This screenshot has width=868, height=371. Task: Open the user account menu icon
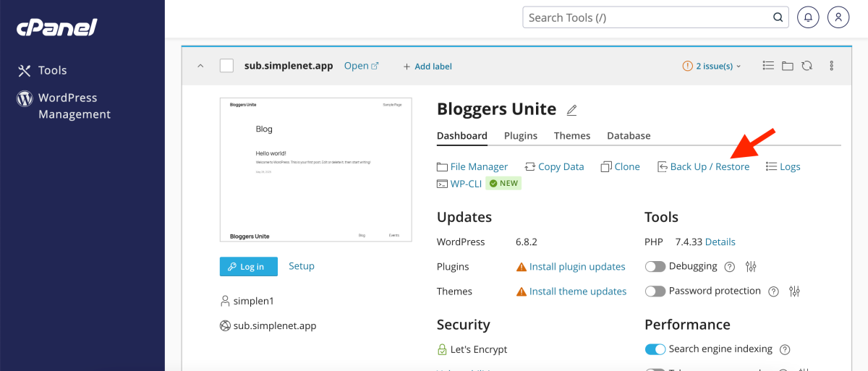[x=838, y=17]
